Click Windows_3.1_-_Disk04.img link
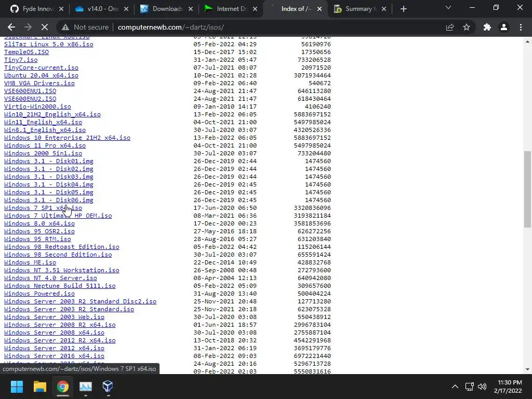Image resolution: width=532 pixels, height=399 pixels. point(48,184)
